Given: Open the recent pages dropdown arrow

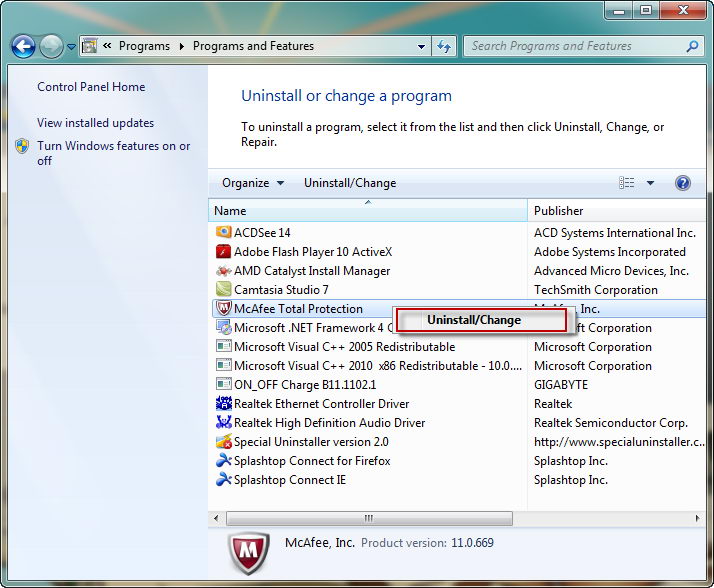Looking at the screenshot, I should [71, 46].
